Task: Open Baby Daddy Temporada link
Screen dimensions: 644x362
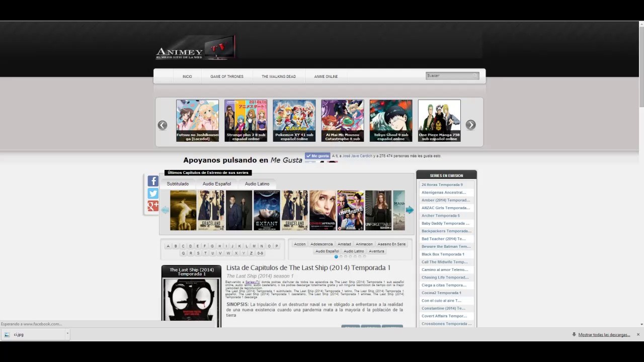Action: [x=446, y=223]
